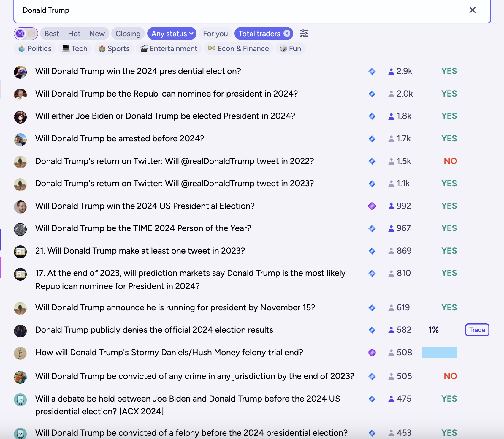504x439 pixels.
Task: Open '@realDonaldTrump tweet in 2023?' market
Action: tap(175, 184)
